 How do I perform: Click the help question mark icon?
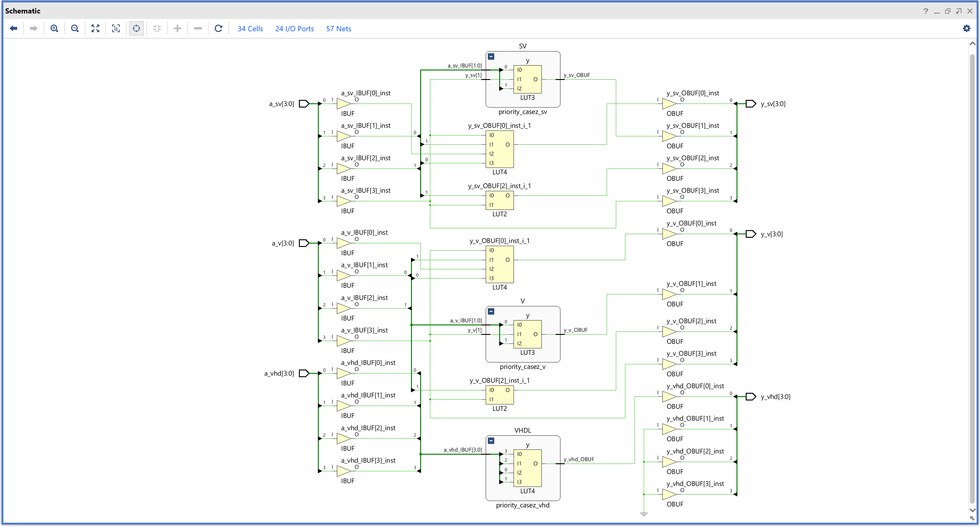coord(925,11)
